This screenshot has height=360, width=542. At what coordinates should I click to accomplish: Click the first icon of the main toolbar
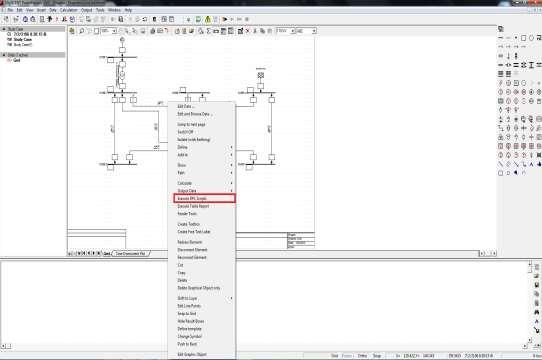(6, 19)
